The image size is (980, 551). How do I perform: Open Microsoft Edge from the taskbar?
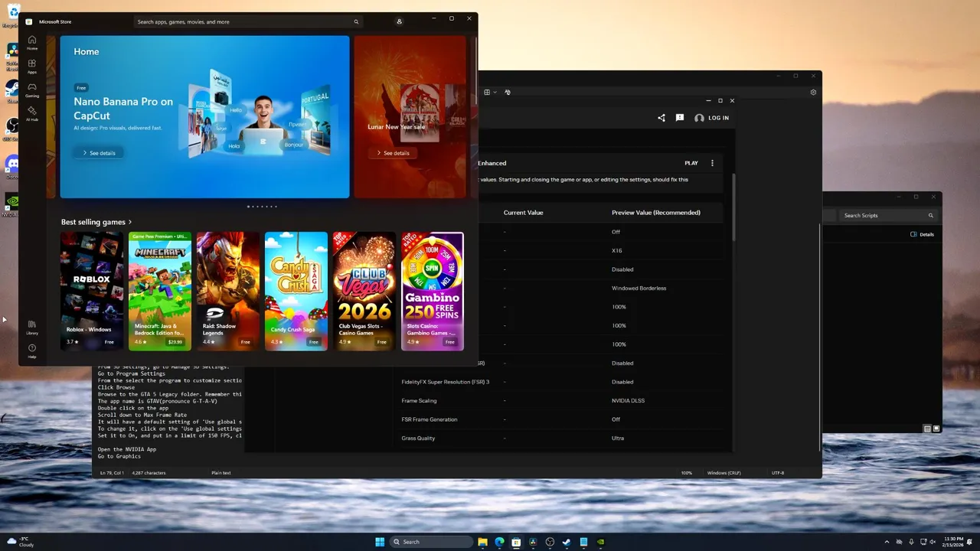(x=499, y=542)
